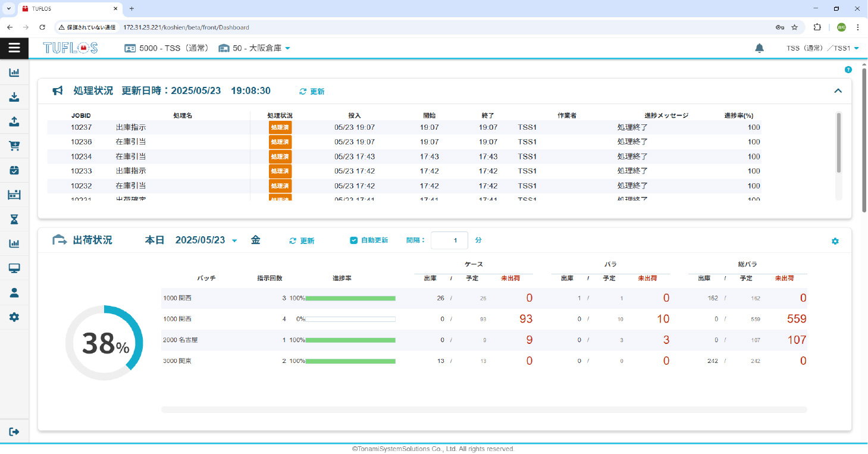Select the JOBID 10233 row
This screenshot has height=454, width=868.
click(x=404, y=171)
